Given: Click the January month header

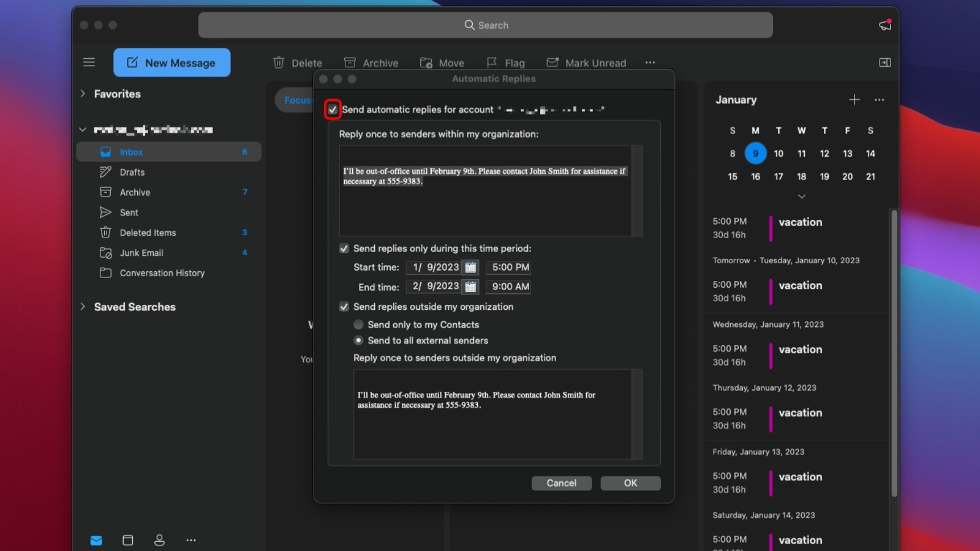Looking at the screenshot, I should [x=736, y=100].
